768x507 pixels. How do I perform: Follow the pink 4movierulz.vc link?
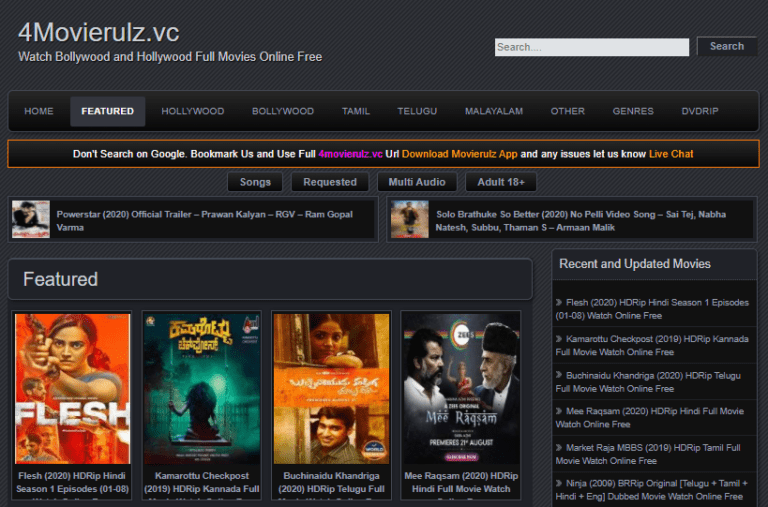pos(350,154)
